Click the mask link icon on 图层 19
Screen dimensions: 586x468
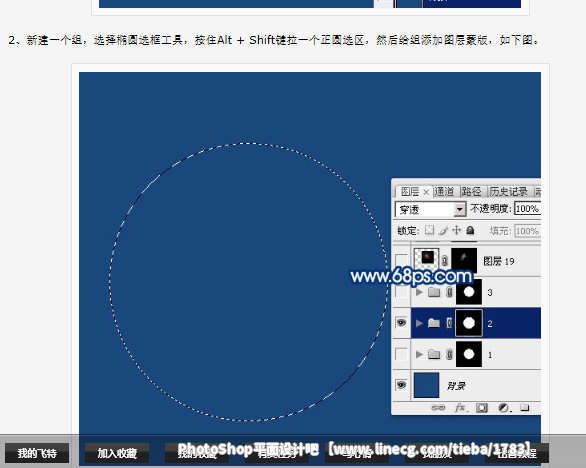pyautogui.click(x=444, y=261)
